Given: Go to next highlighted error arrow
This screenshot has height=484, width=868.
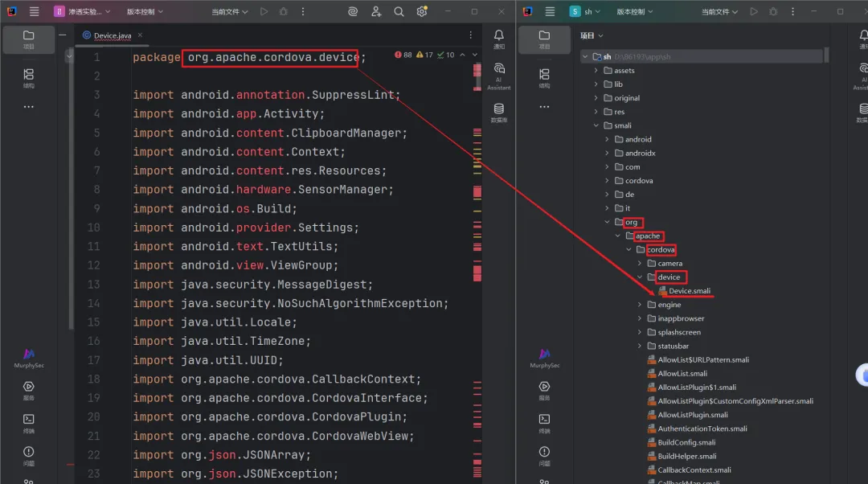Looking at the screenshot, I should pos(474,55).
